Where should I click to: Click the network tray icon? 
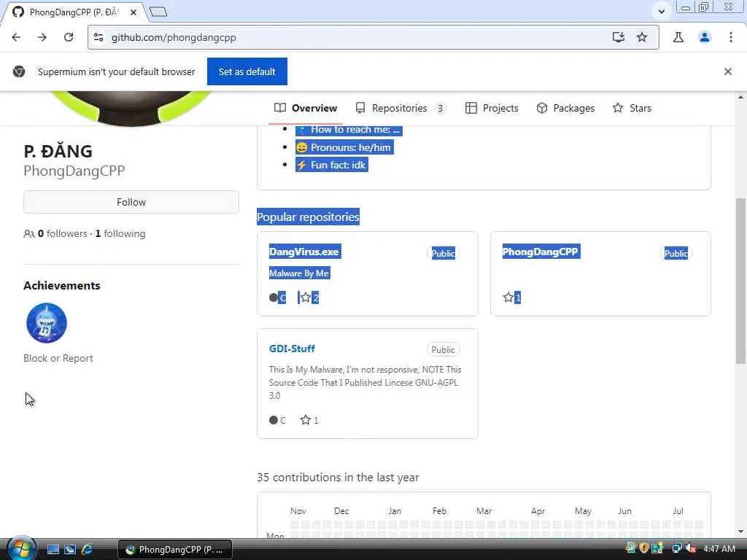(x=676, y=548)
